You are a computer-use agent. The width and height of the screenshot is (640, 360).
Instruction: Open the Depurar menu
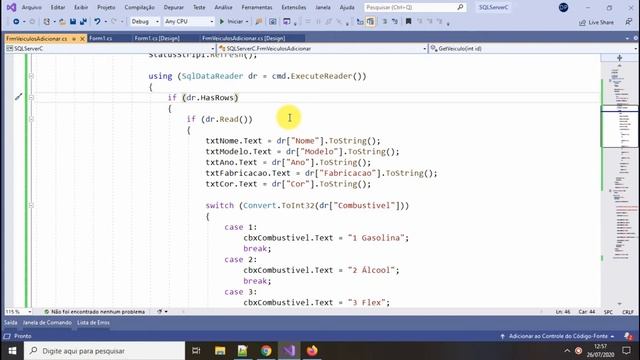pos(173,7)
